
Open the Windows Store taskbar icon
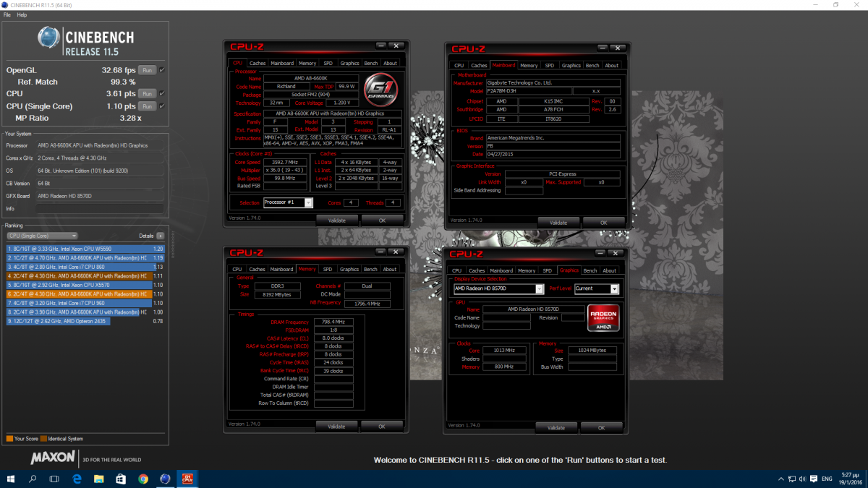(121, 479)
